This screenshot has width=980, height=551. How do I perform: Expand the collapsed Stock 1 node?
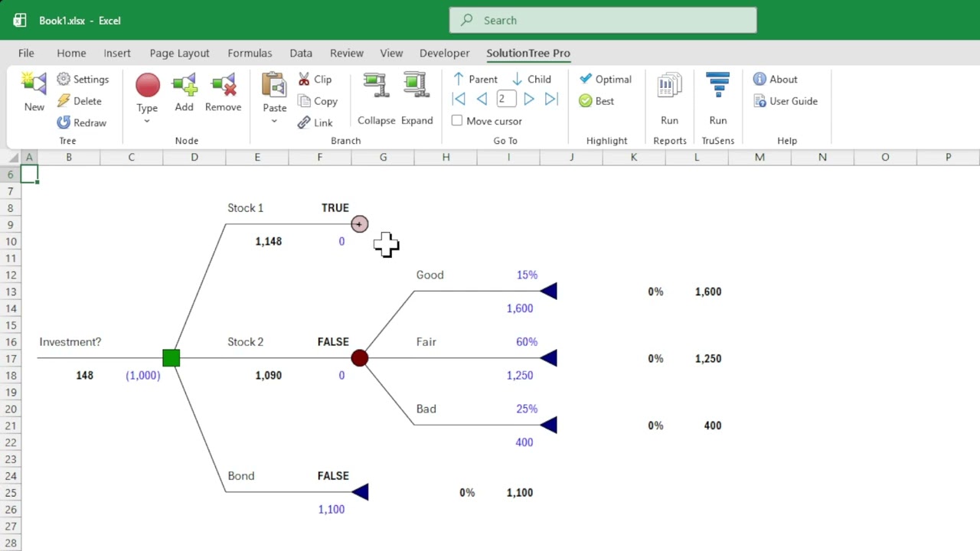coord(359,224)
